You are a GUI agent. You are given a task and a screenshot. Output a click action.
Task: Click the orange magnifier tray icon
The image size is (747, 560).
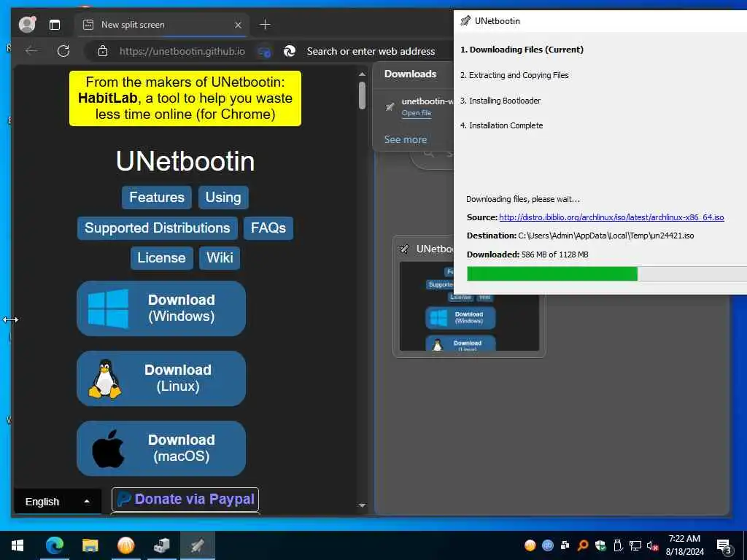(x=583, y=545)
